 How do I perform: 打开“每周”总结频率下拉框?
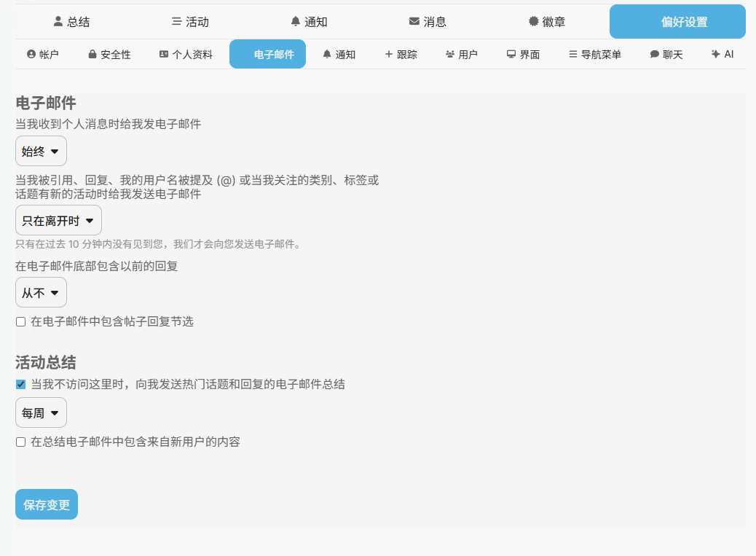tap(41, 413)
